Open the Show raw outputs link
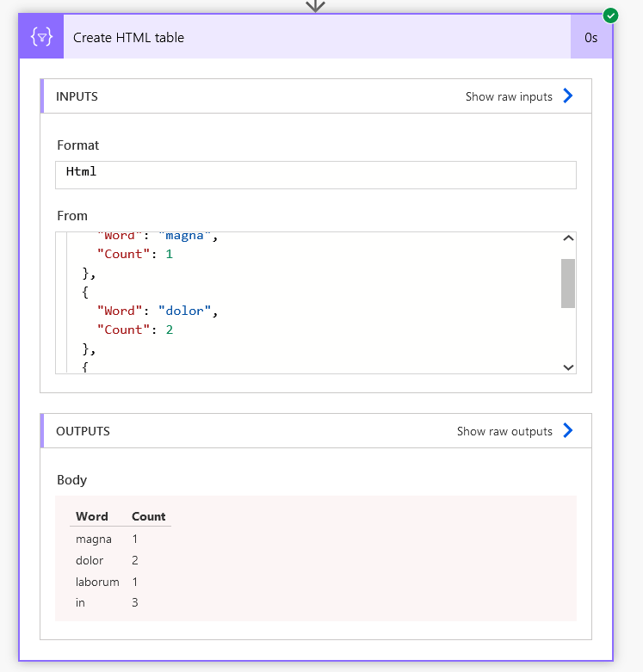This screenshot has height=672, width=643. [x=504, y=431]
